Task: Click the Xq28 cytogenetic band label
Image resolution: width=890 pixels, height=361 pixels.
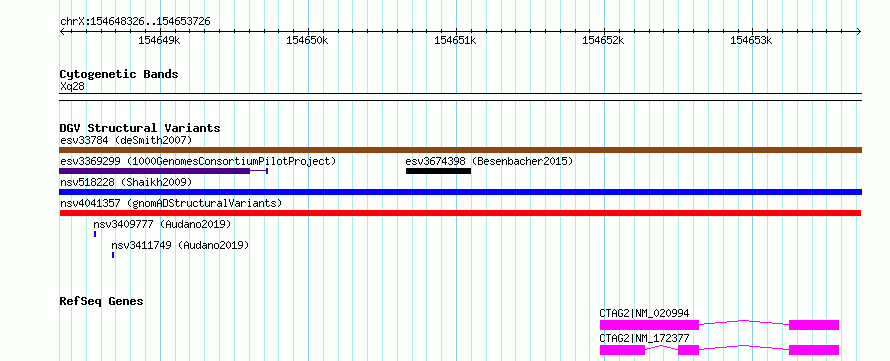Action: pyautogui.click(x=73, y=87)
